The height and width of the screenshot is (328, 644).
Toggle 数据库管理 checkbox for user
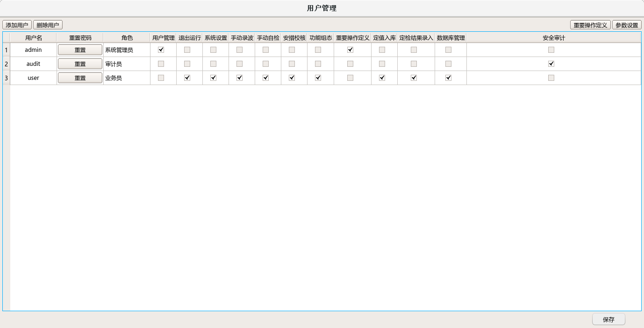449,78
